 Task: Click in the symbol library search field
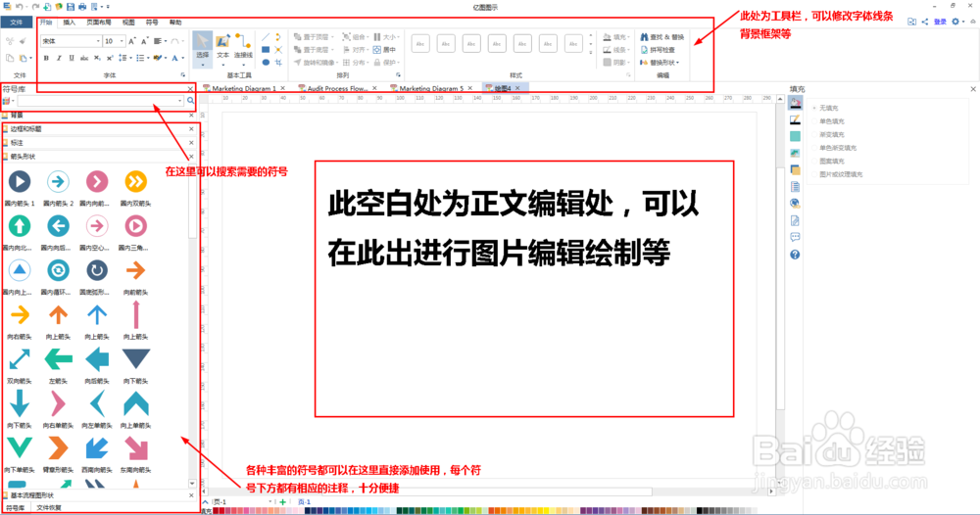[100, 101]
